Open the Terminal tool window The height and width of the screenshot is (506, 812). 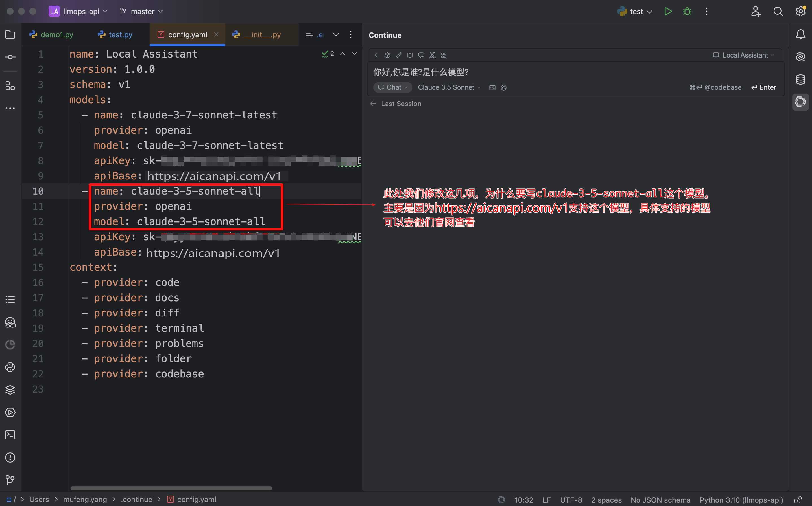[x=10, y=435]
